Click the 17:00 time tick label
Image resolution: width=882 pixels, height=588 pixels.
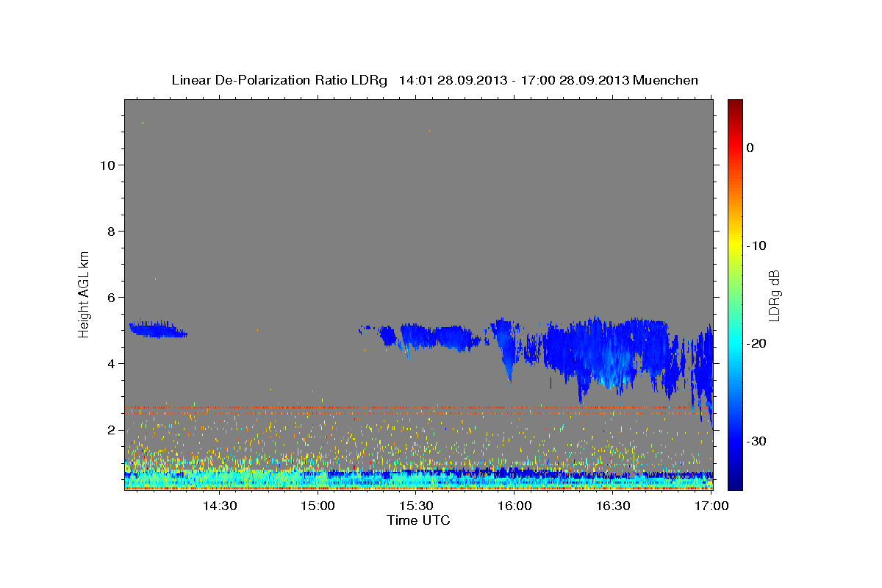[711, 506]
